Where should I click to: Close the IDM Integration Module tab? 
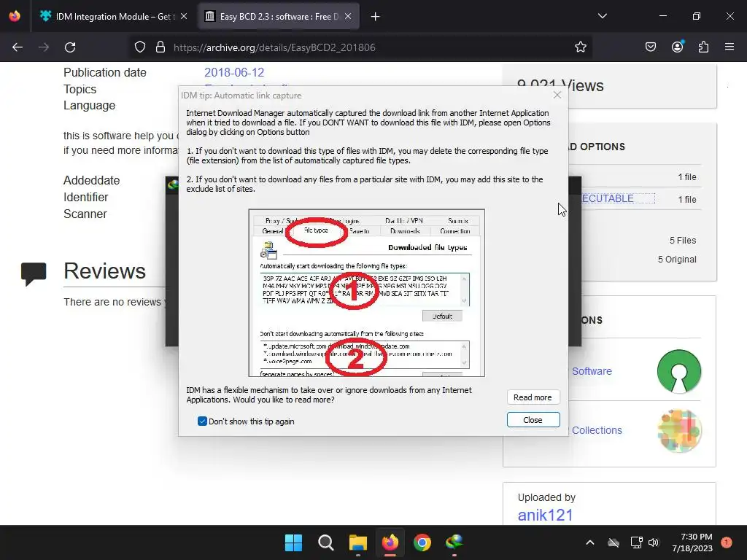click(184, 17)
